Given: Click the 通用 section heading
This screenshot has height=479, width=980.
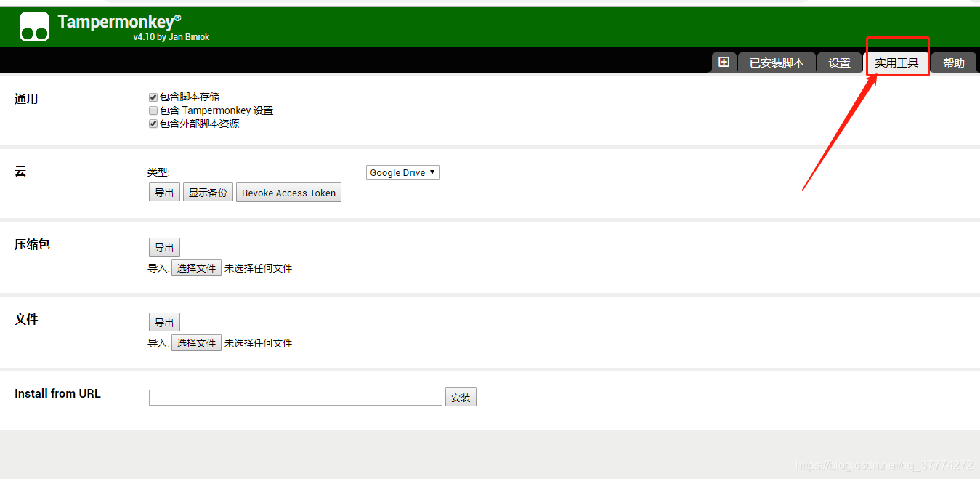Looking at the screenshot, I should click(26, 99).
